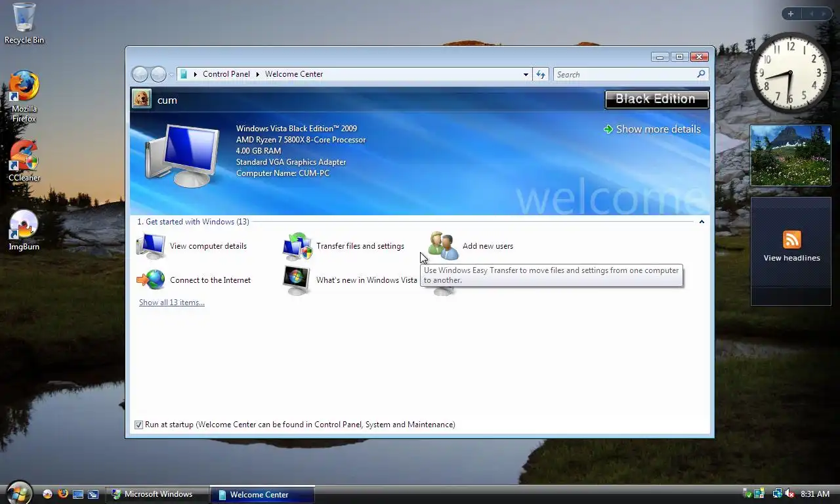Screen dimensions: 840x504
Task: Click the Computer Name: CUM-PC text
Action: tap(283, 173)
